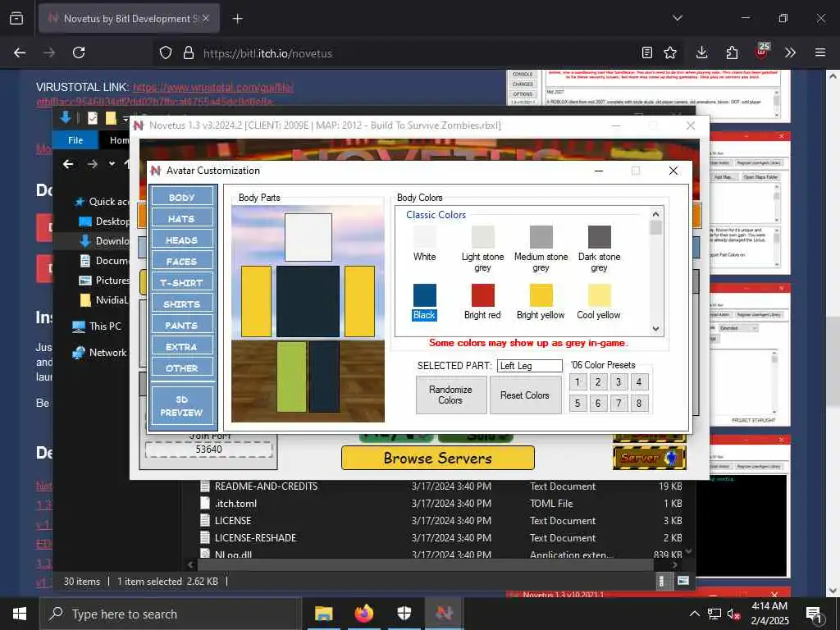Open Firefox downloads panel
The image size is (840, 630).
pyautogui.click(x=702, y=52)
